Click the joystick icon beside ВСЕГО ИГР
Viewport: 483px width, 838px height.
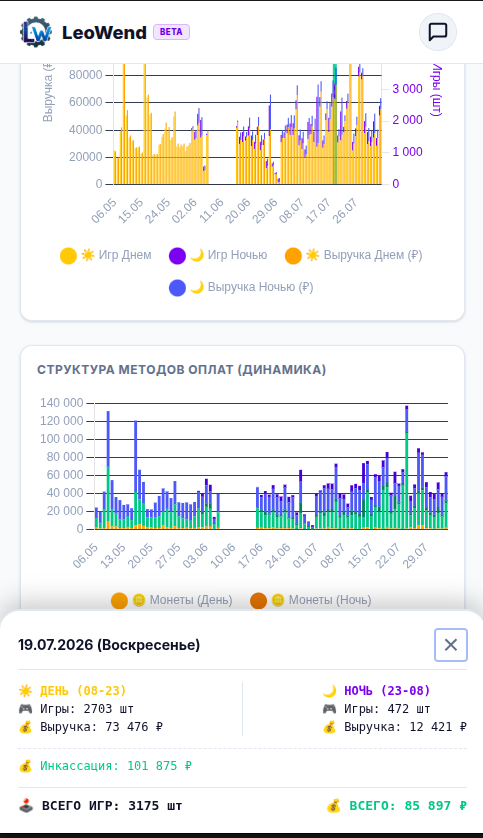(26, 805)
